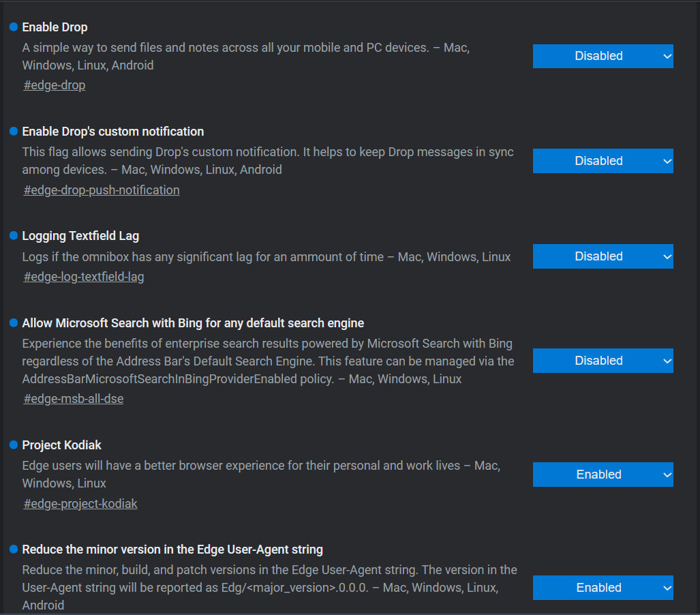This screenshot has height=615, width=700.
Task: Click the Reduce the minor version flag title
Action: [x=172, y=550]
